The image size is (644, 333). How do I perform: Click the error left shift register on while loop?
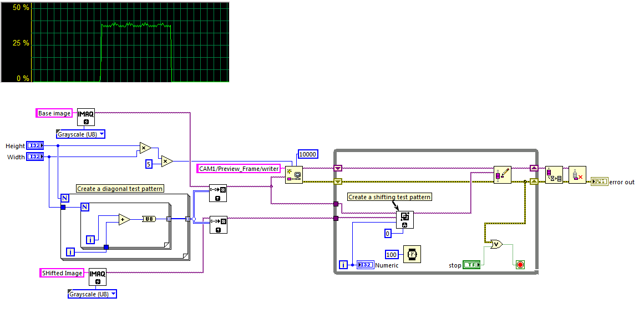(338, 181)
